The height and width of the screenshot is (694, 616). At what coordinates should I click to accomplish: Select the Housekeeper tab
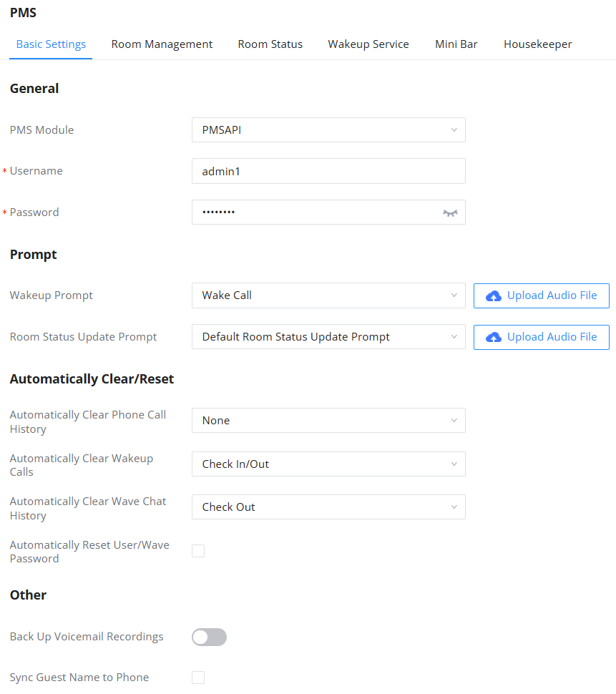[x=538, y=44]
